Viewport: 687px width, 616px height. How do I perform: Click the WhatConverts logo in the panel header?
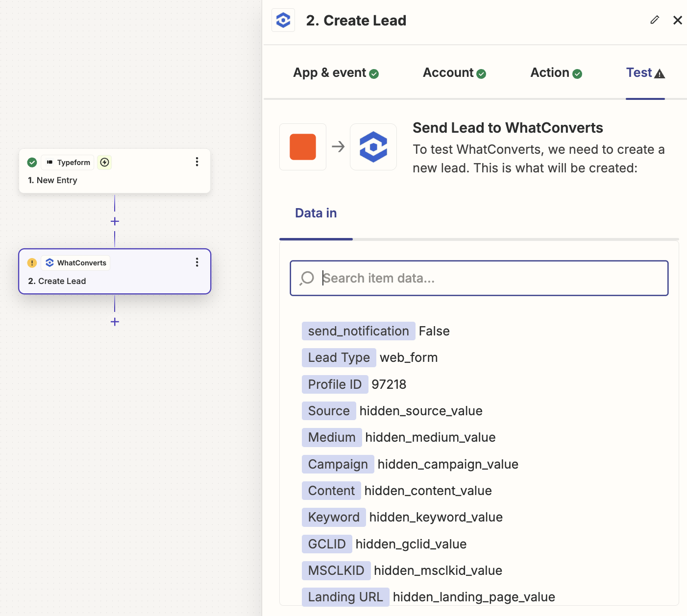pos(283,21)
